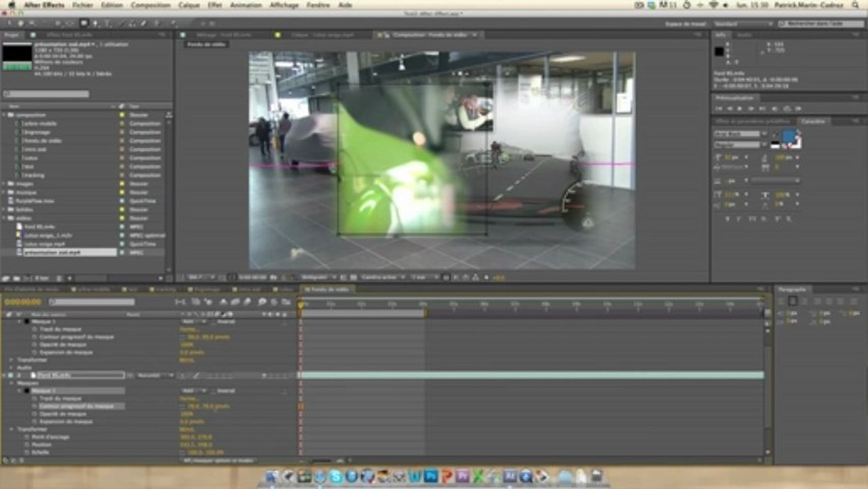Open the Caméra active view dropdown
The image size is (868, 489).
[383, 277]
